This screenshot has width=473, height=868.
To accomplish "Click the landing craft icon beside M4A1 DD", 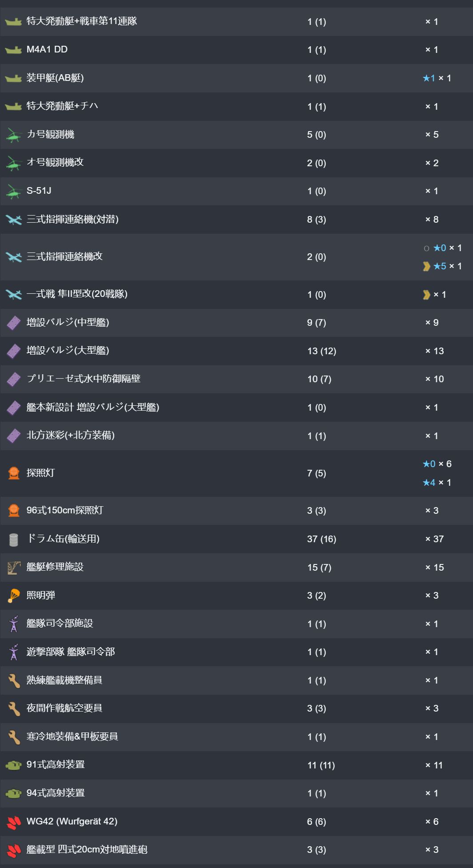I will tap(13, 50).
